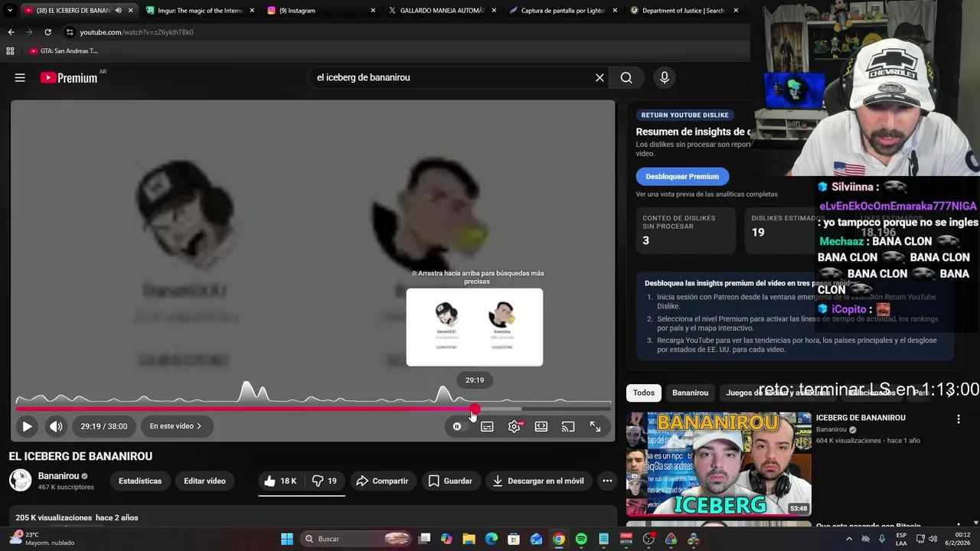Open options menu for ICEBERG DE BANANIROU
The height and width of the screenshot is (551, 980).
(x=958, y=419)
